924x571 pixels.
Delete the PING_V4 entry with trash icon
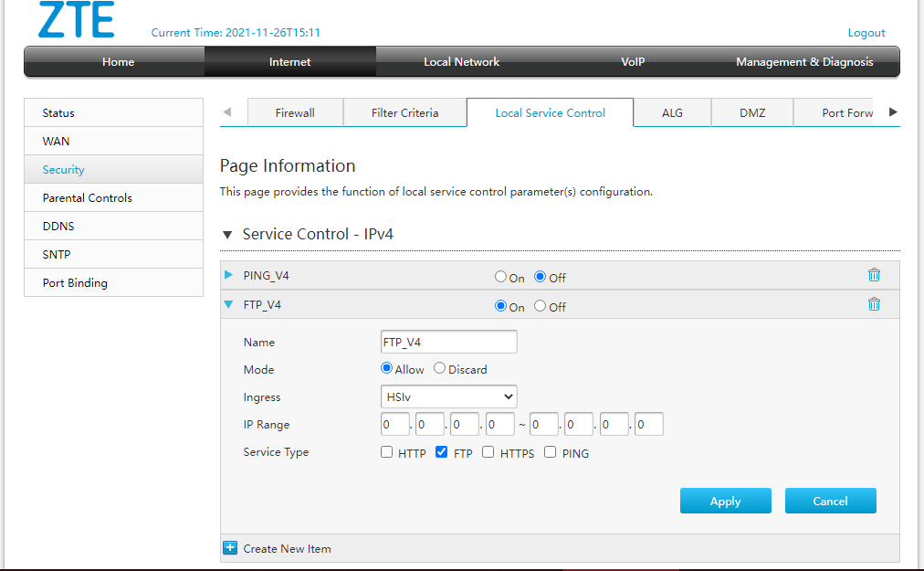[x=874, y=275]
